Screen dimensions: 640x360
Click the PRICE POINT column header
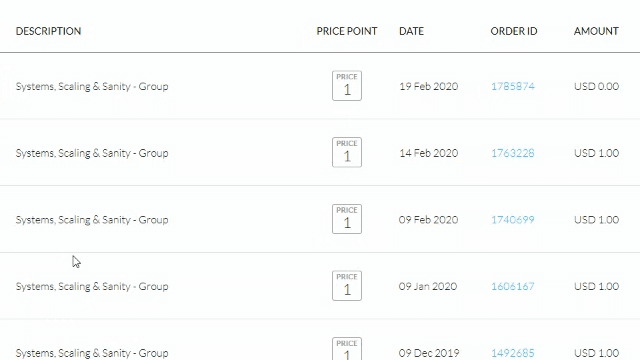coord(347,31)
